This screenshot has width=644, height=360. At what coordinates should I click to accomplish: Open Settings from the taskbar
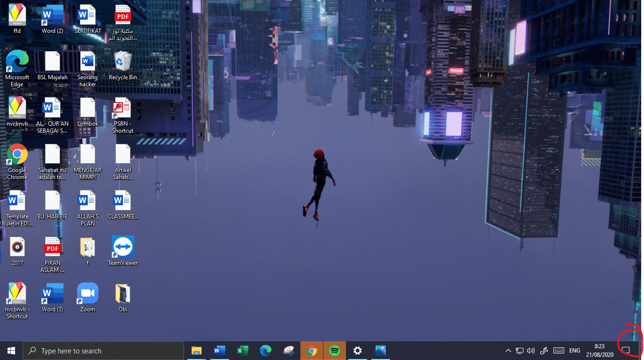coord(358,351)
